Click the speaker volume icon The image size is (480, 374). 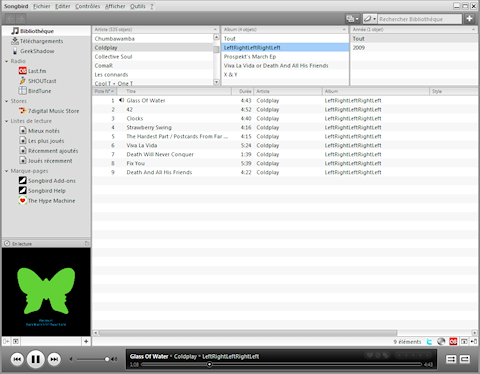114,359
